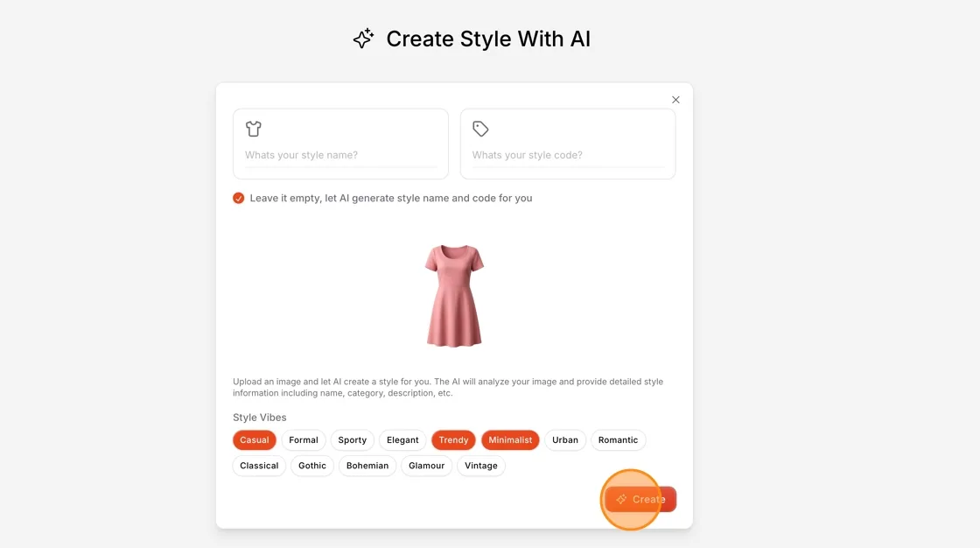Enable the Bohemian style vibe
The width and height of the screenshot is (980, 548).
(367, 466)
